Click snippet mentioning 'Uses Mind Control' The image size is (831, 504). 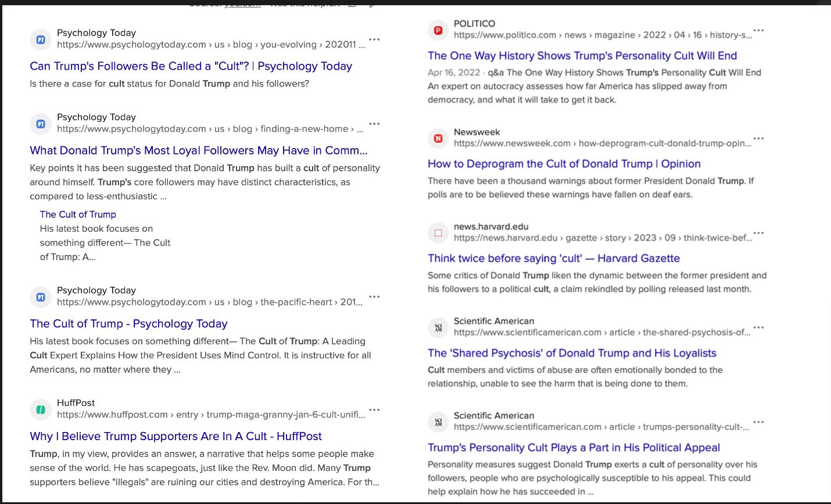[200, 355]
